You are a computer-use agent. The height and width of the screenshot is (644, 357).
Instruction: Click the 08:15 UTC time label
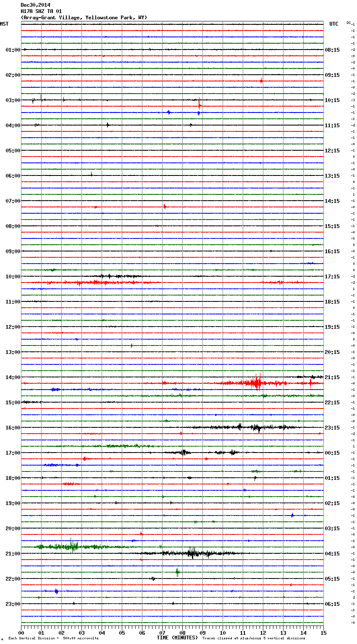pyautogui.click(x=332, y=50)
